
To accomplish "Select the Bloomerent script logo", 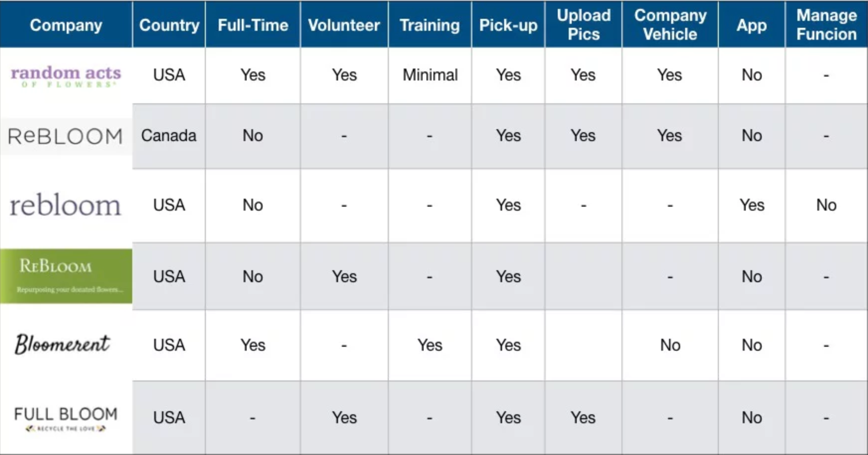I will tap(62, 344).
